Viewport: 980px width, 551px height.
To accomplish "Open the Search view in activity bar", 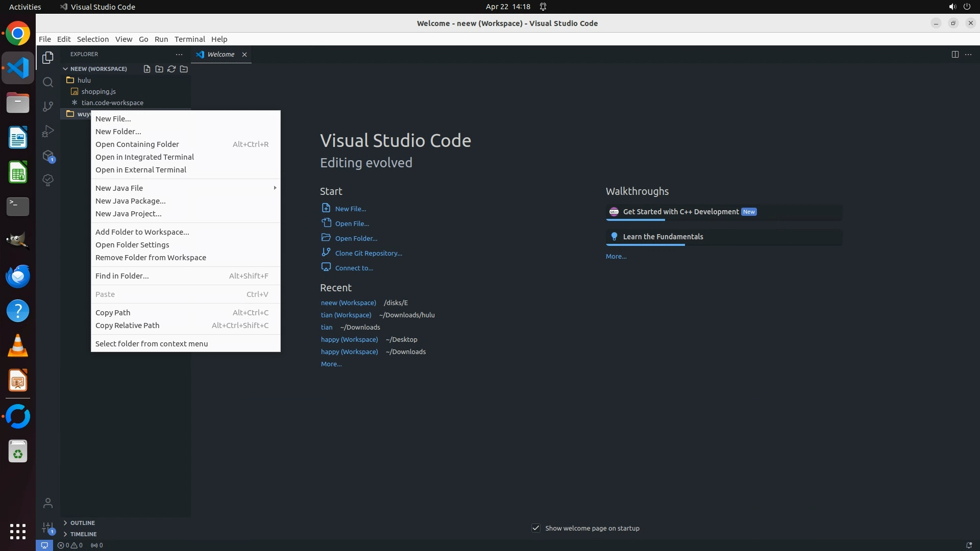I will tap(48, 82).
